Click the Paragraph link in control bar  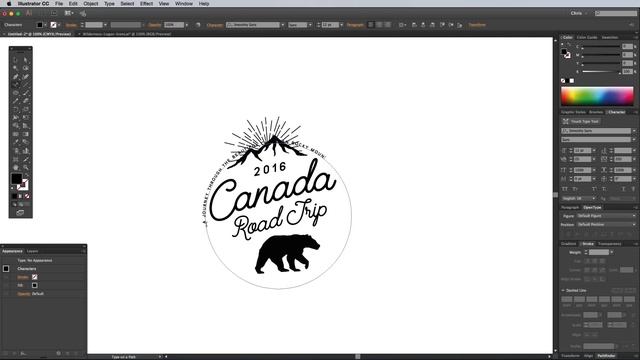point(355,25)
